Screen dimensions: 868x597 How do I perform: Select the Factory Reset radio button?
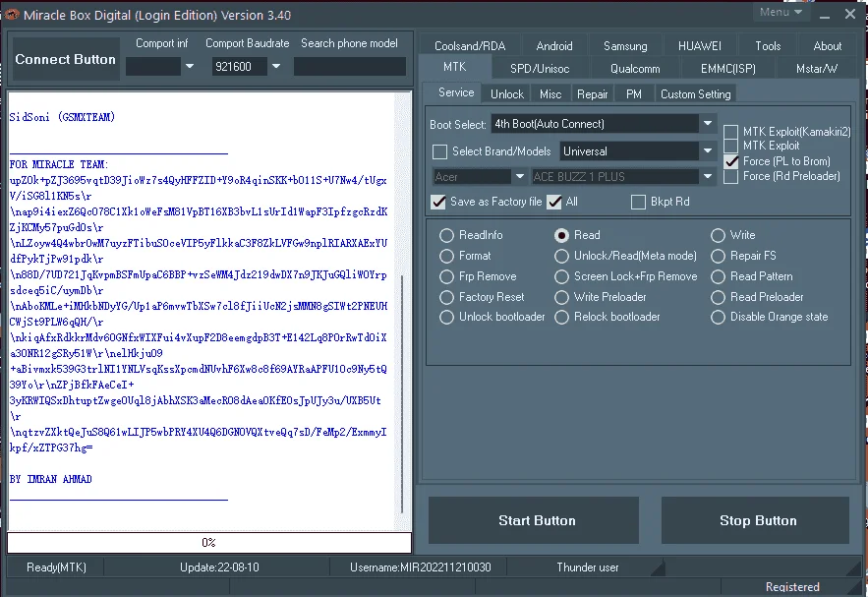[x=446, y=297]
